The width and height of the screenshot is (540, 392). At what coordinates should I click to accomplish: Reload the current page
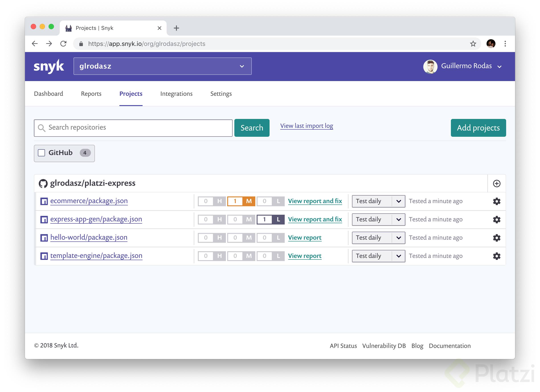[x=63, y=44]
